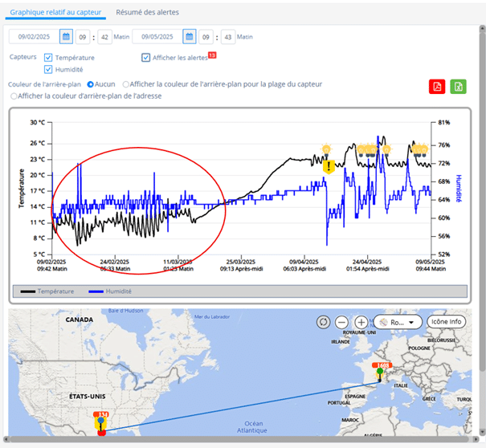Click the red 134 marker on the map
This screenshot has height=448, width=486.
click(x=101, y=415)
